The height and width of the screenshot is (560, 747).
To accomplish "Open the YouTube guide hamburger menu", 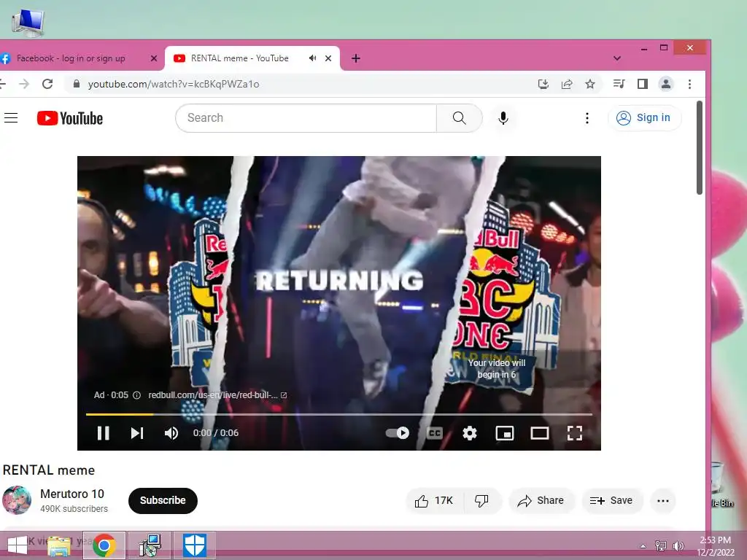I will coord(11,117).
